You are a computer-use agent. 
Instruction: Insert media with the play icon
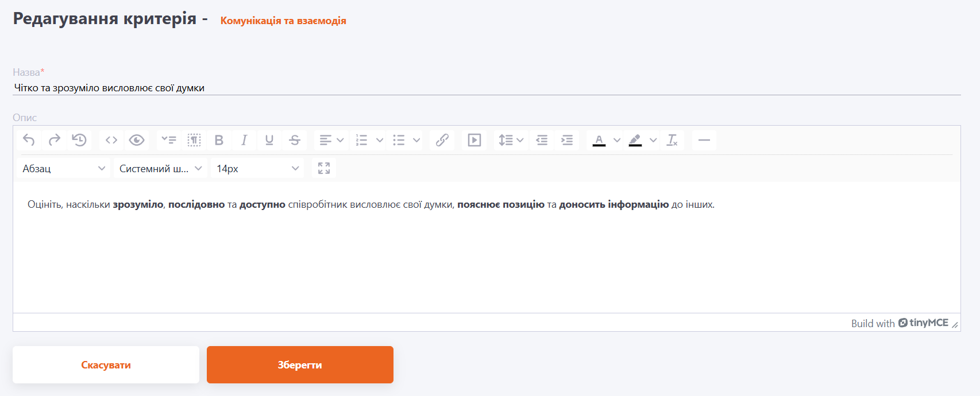tap(474, 140)
